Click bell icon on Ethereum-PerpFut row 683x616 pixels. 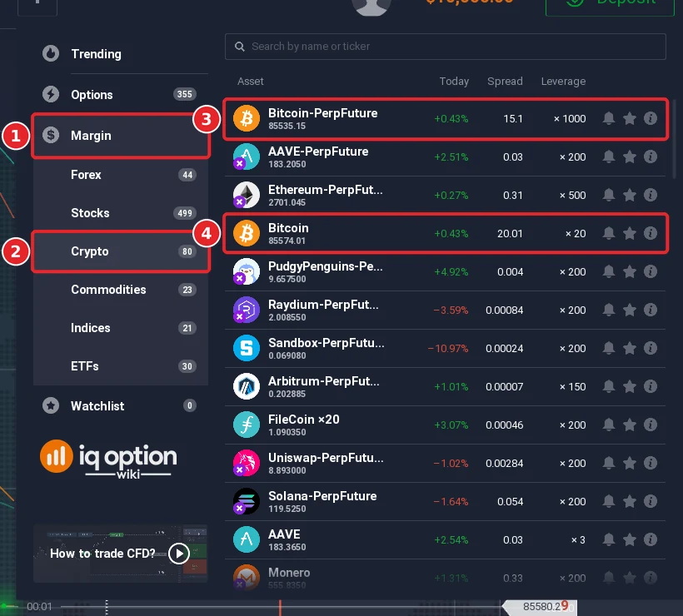tap(609, 195)
